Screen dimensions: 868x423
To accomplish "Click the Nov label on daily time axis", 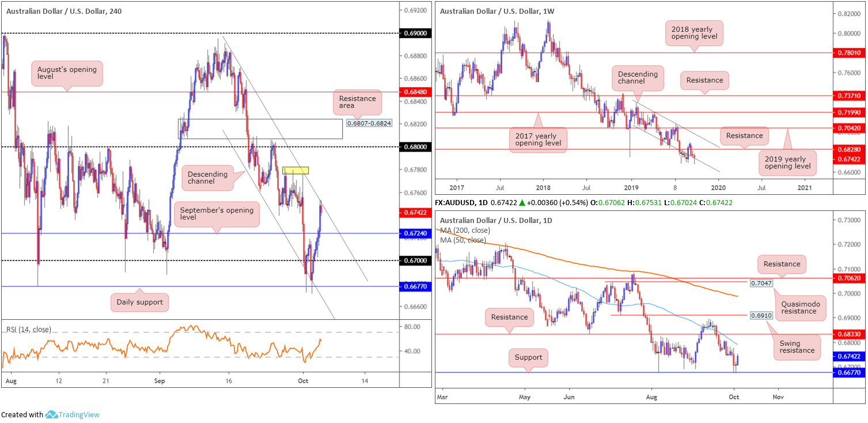I will (x=778, y=397).
